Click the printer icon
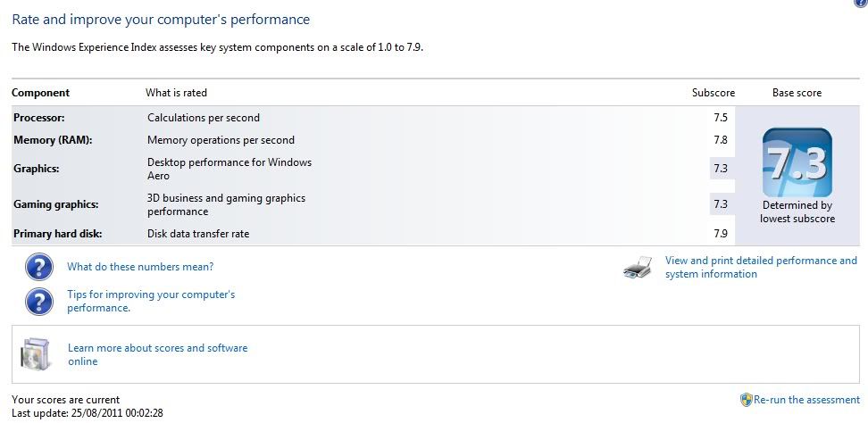This screenshot has width=868, height=423. point(638,268)
